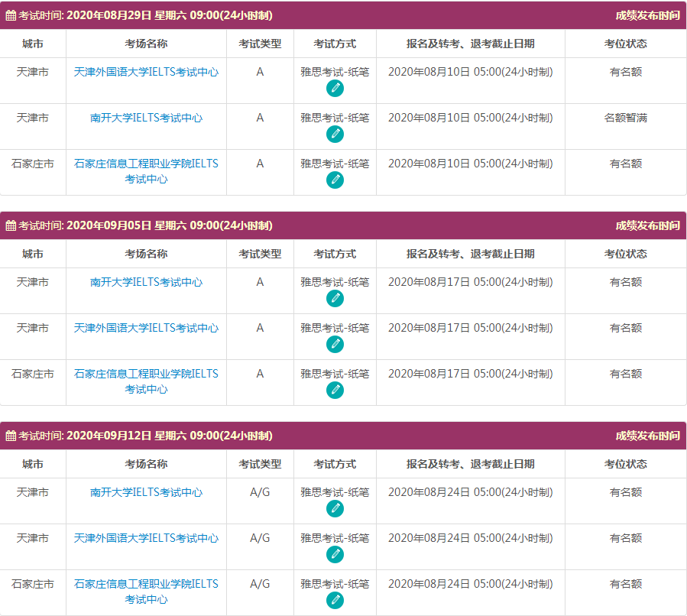Click pencil icon for 石家庄 center on 08月29日 exam
687x616 pixels.
click(335, 180)
